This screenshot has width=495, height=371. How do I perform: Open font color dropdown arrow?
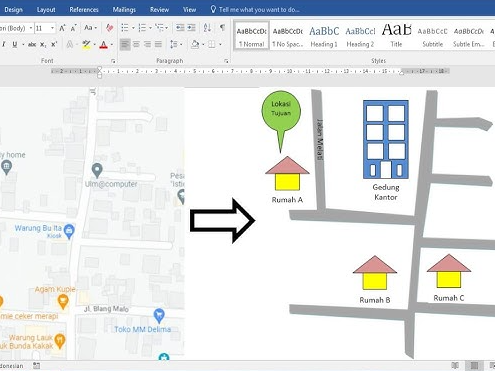pos(112,44)
